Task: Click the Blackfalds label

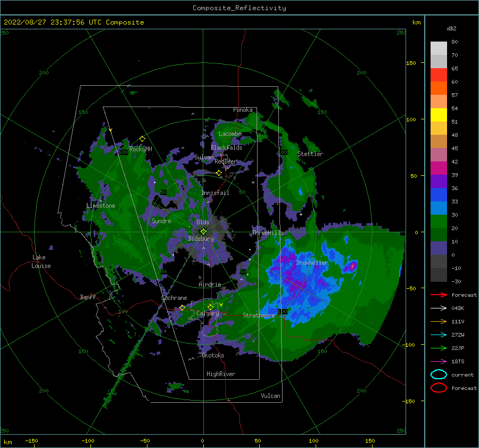Action: (x=226, y=148)
